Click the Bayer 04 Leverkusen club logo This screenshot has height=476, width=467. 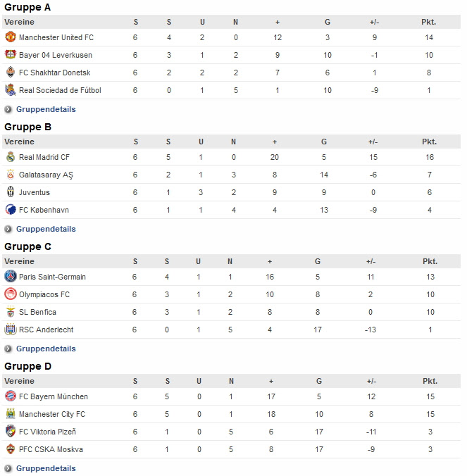pyautogui.click(x=11, y=55)
